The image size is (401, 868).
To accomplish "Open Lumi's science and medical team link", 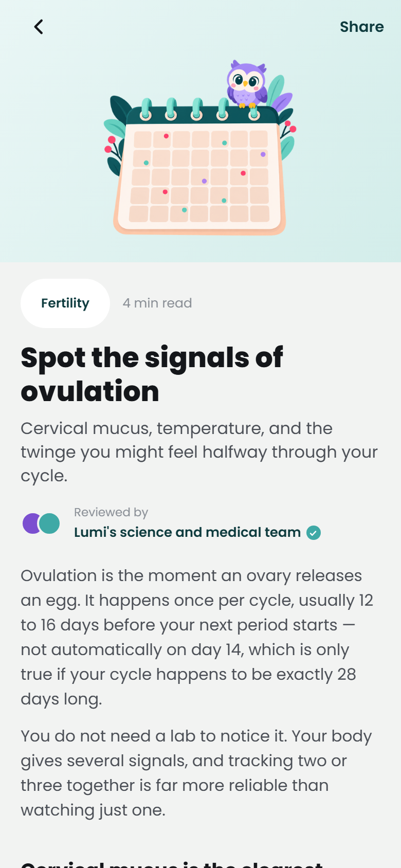I will (187, 532).
